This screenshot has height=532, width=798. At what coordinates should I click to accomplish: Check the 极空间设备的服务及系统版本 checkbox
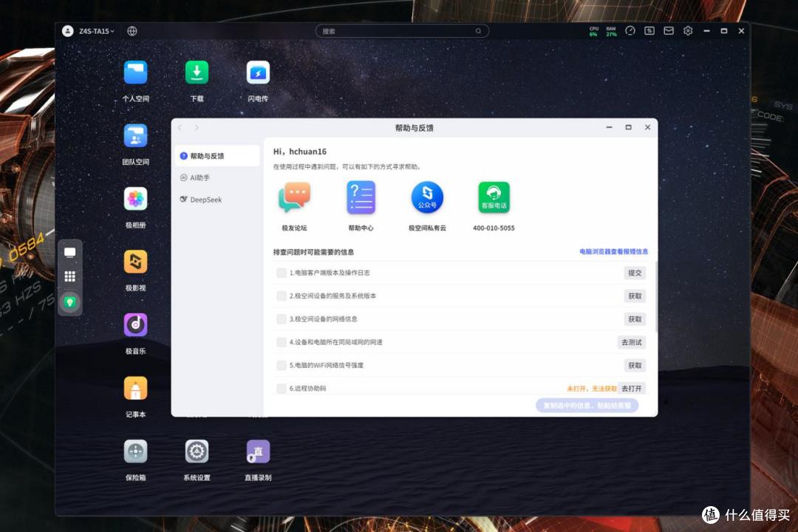[x=281, y=296]
